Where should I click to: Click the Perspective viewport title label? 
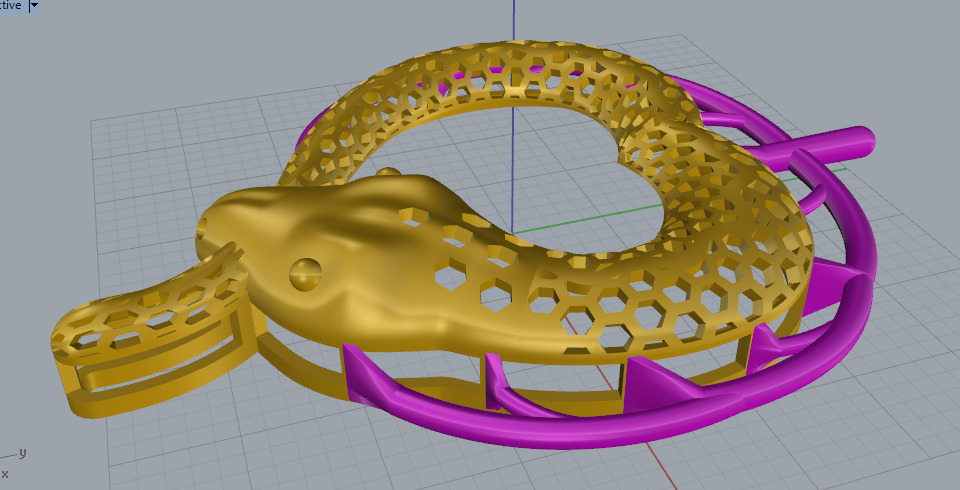[x=11, y=6]
